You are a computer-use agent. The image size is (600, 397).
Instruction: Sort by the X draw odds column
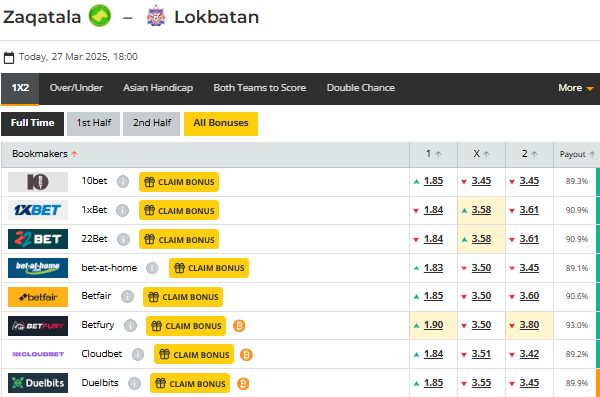click(x=481, y=154)
